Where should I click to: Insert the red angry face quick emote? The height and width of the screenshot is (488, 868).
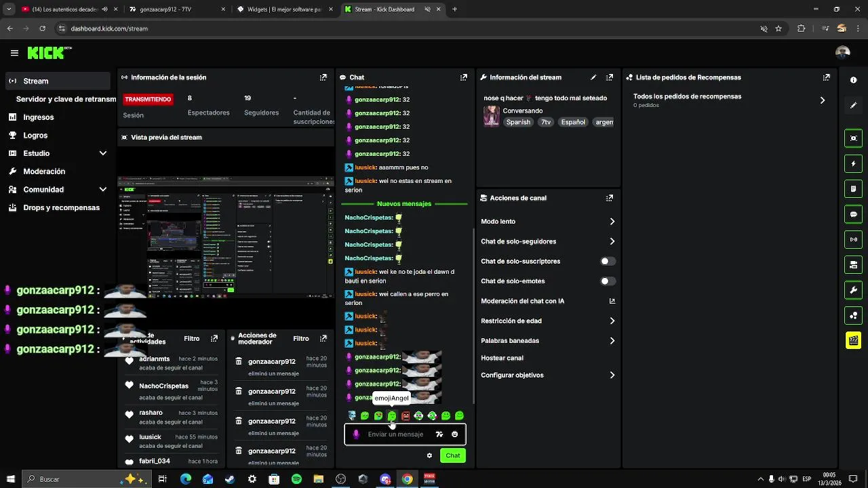(406, 415)
